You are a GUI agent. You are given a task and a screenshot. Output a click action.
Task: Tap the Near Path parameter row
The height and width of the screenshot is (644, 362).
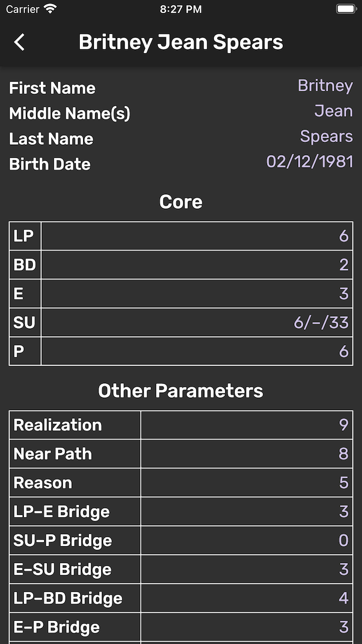click(x=181, y=453)
